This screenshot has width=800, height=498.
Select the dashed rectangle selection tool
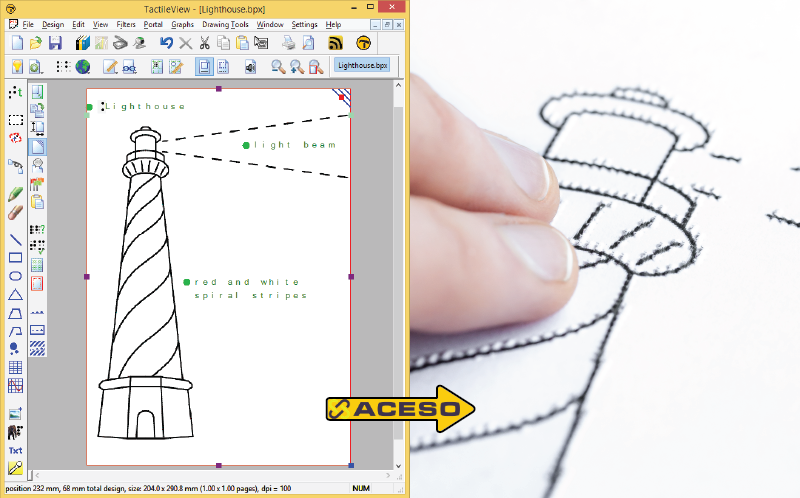15,120
